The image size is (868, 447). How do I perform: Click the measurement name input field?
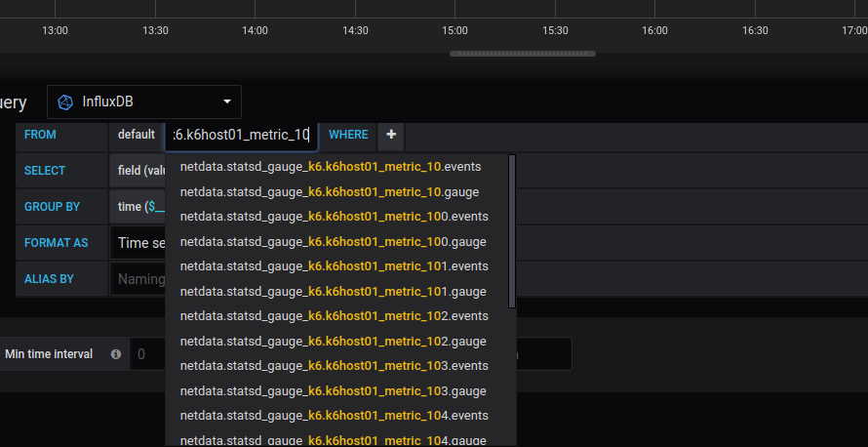click(241, 135)
